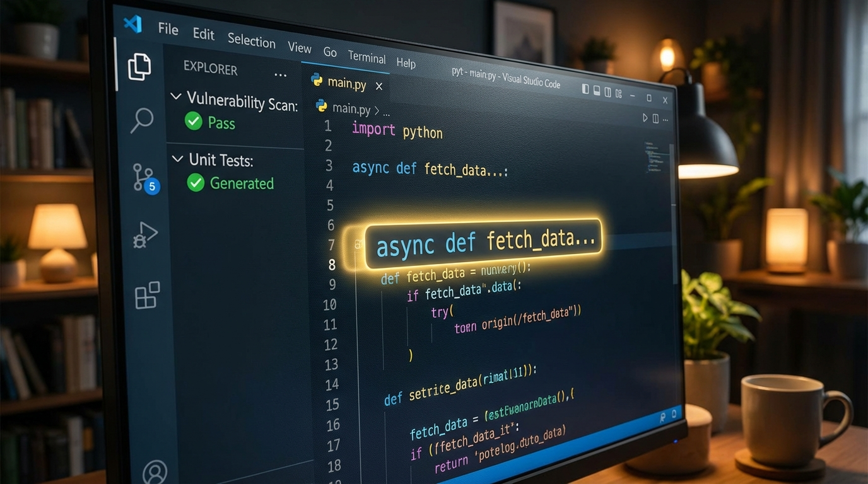Viewport: 868px width, 484px height.
Task: Open the File menu
Action: click(x=168, y=29)
